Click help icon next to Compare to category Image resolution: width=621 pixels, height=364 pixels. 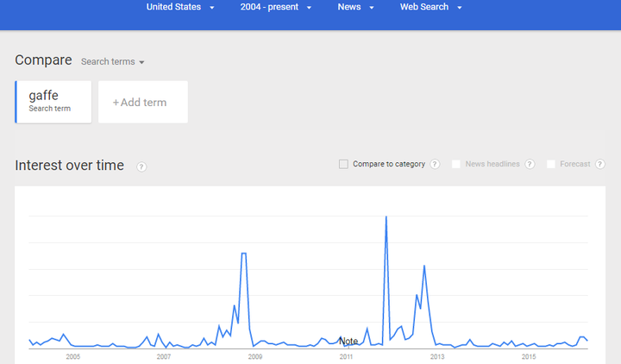tap(435, 164)
